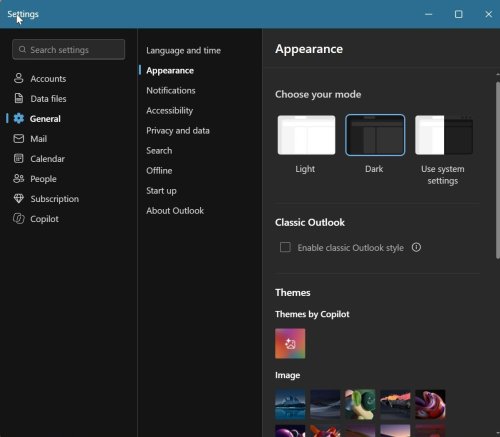Open Language and time settings
The width and height of the screenshot is (500, 437).
183,50
